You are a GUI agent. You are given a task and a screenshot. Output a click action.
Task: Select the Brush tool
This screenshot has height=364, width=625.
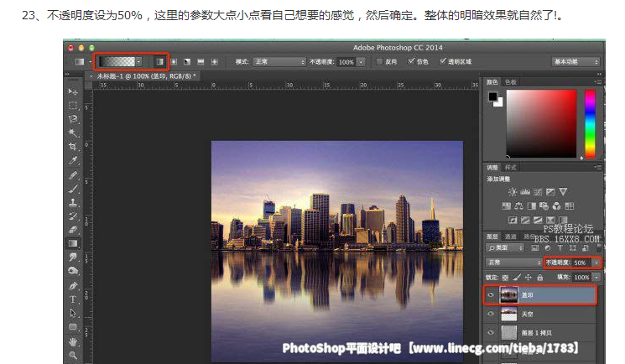(x=73, y=189)
